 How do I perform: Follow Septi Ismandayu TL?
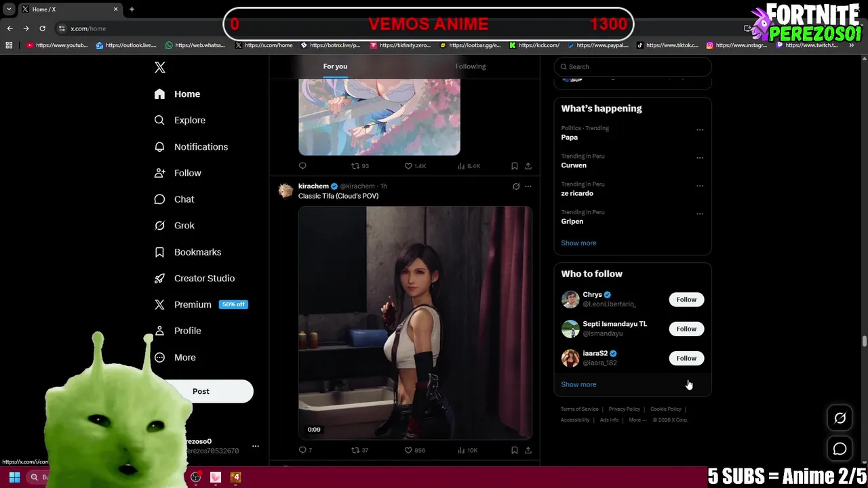tap(686, 329)
